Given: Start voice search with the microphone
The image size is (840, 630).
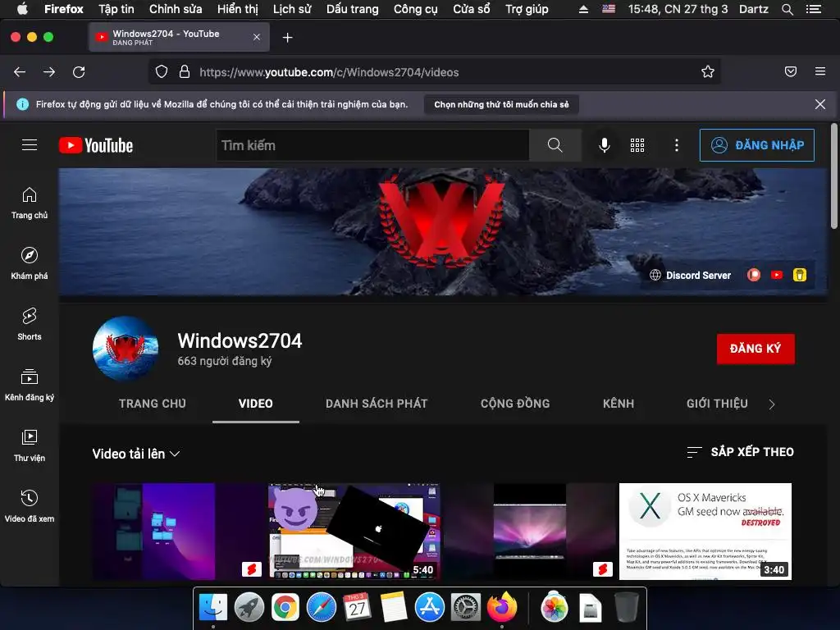Looking at the screenshot, I should pyautogui.click(x=605, y=145).
